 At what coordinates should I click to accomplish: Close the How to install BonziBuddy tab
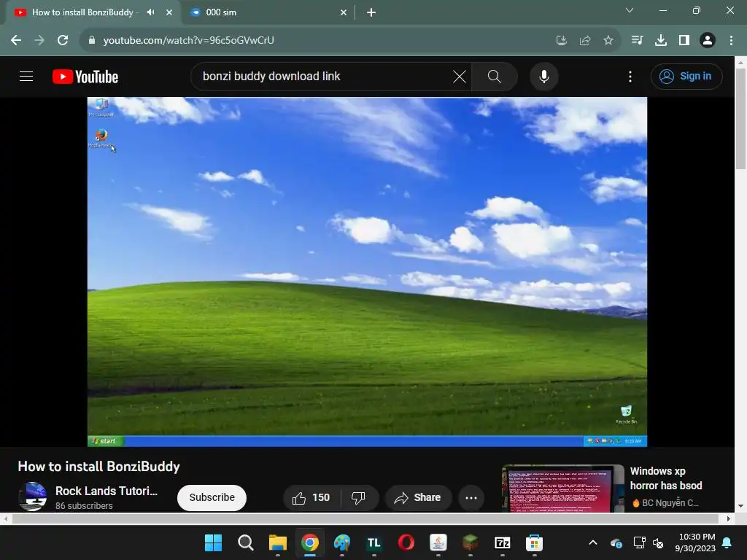[169, 12]
